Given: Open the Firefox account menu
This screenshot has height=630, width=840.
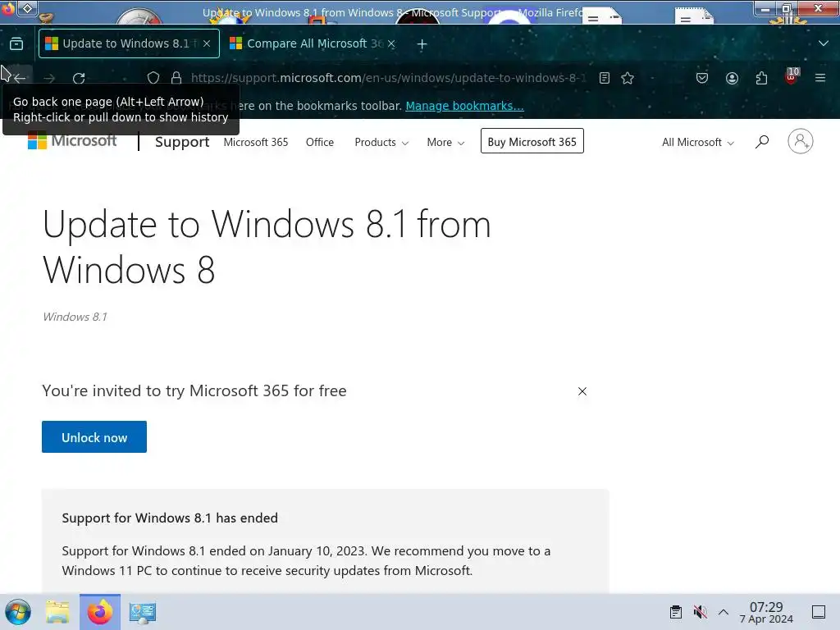Looking at the screenshot, I should pyautogui.click(x=732, y=78).
